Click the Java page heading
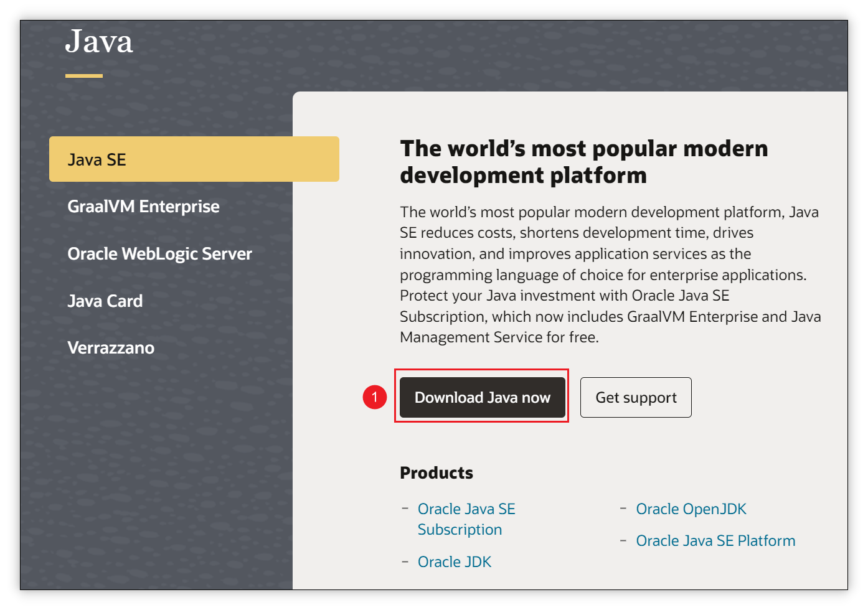The width and height of the screenshot is (868, 610). pyautogui.click(x=99, y=42)
